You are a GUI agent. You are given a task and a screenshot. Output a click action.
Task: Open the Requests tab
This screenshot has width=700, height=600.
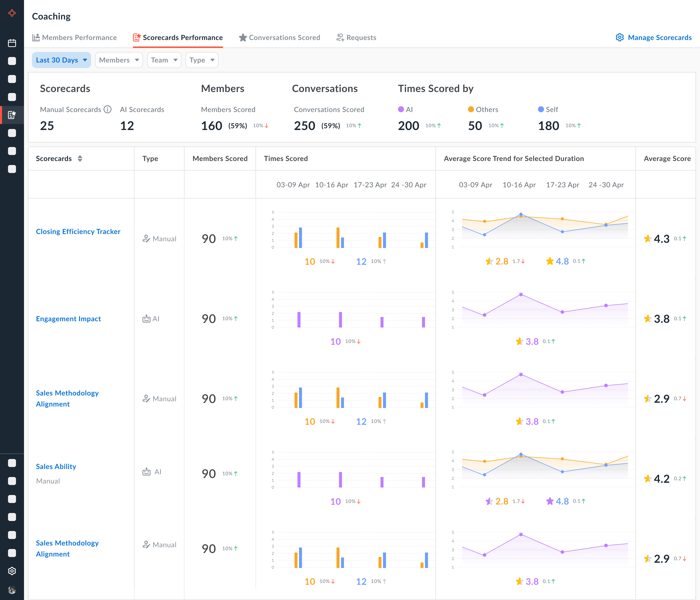coord(356,37)
